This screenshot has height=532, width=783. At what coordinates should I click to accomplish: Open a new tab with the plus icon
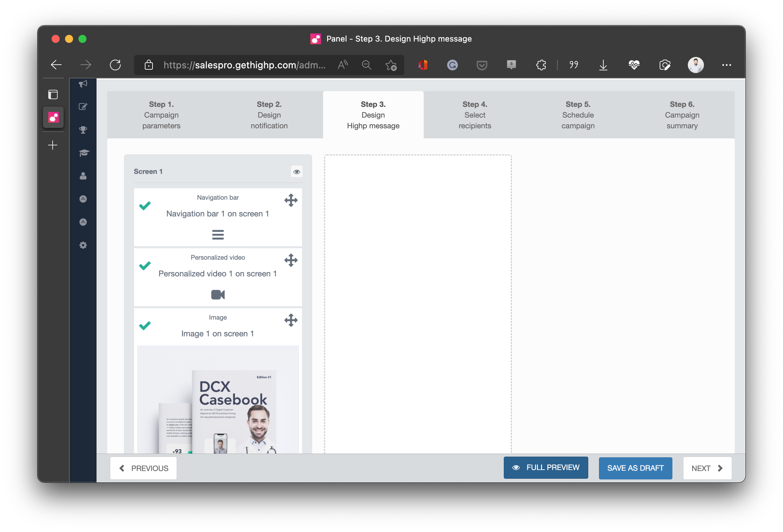(x=53, y=145)
